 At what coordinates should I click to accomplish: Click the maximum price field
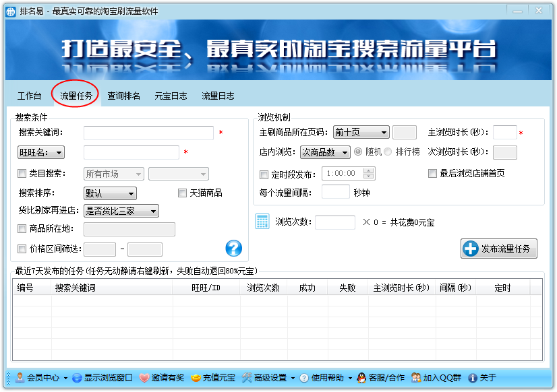[x=145, y=249]
